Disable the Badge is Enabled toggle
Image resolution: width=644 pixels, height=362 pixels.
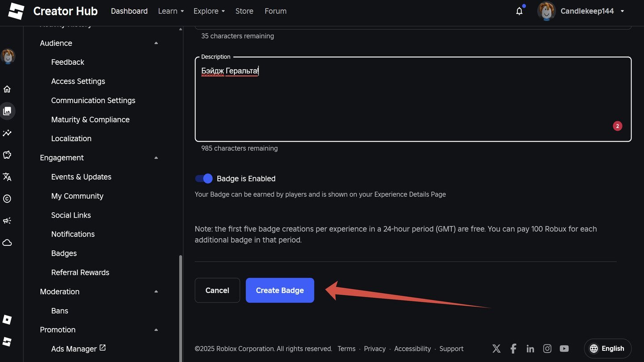coord(204,178)
